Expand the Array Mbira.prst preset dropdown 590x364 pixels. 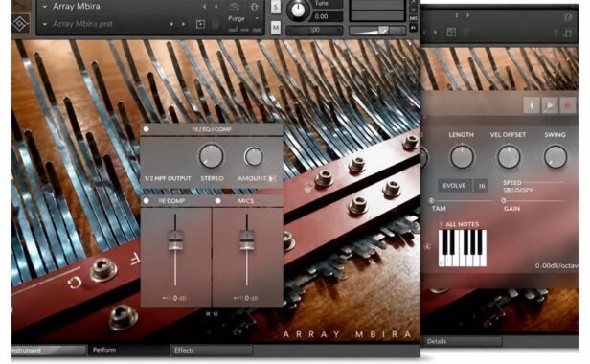pyautogui.click(x=45, y=24)
